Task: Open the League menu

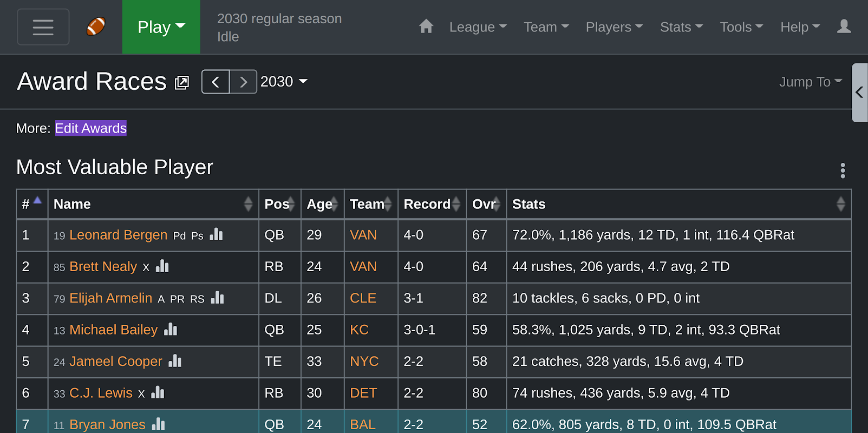Action: (x=478, y=27)
